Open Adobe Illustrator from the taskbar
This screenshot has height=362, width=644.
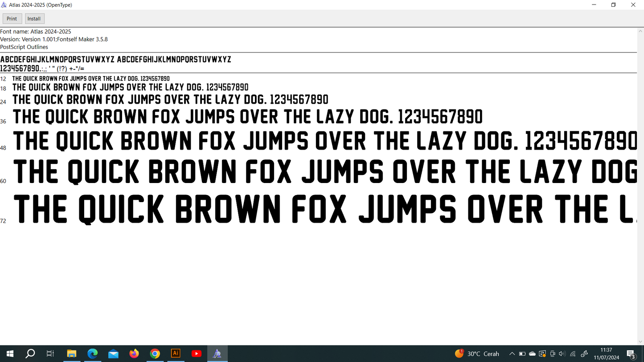coord(176,354)
